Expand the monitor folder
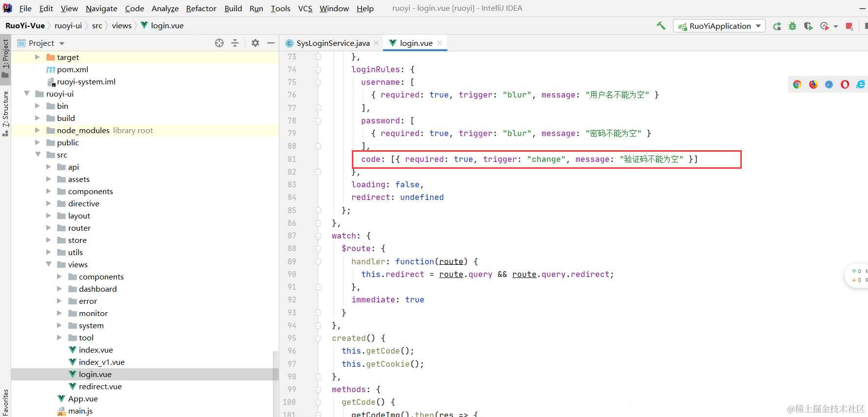 [x=59, y=313]
